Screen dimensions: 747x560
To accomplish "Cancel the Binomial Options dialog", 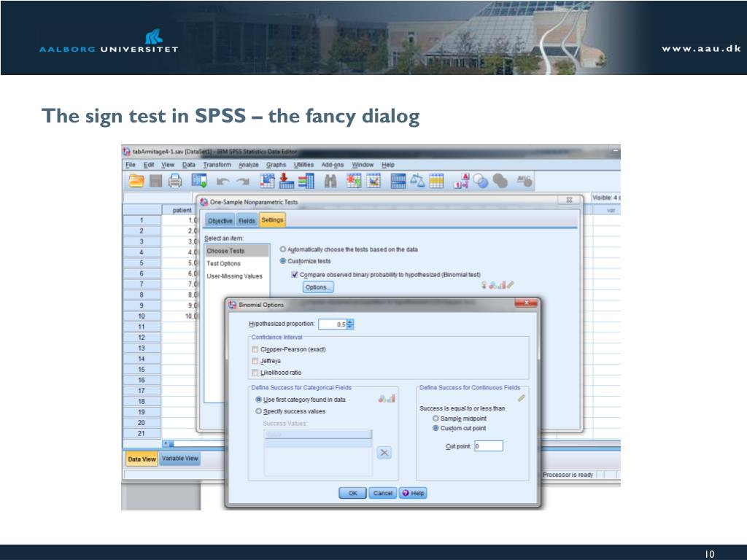I will 382,493.
